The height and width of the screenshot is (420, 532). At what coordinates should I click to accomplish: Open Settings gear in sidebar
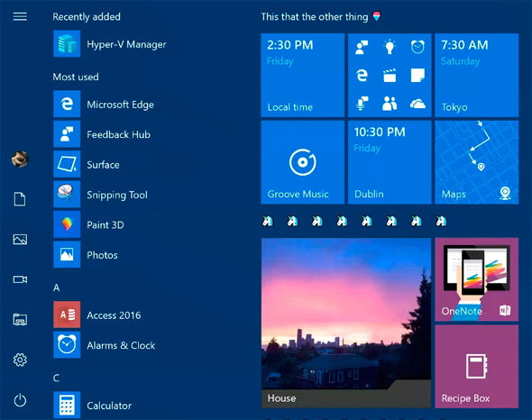tap(20, 360)
